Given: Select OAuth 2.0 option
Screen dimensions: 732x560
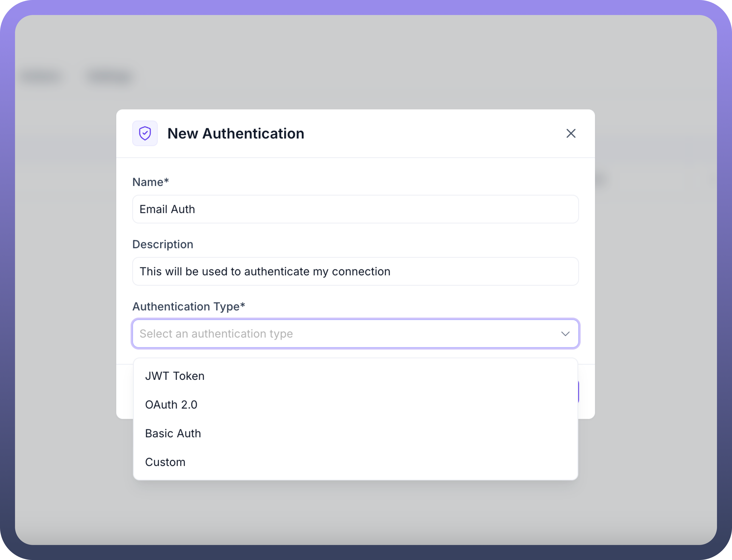Looking at the screenshot, I should click(x=171, y=405).
